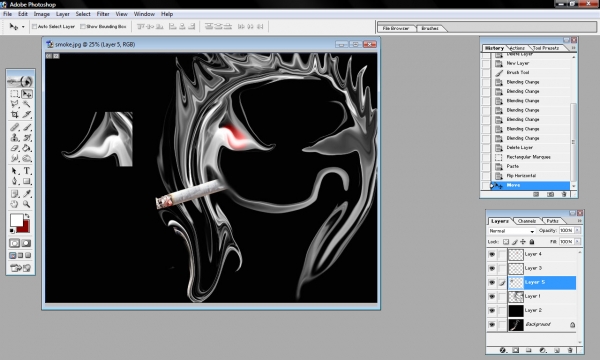Toggle lock position in Layers panel
Viewport: 600px width, 360px height.
523,242
